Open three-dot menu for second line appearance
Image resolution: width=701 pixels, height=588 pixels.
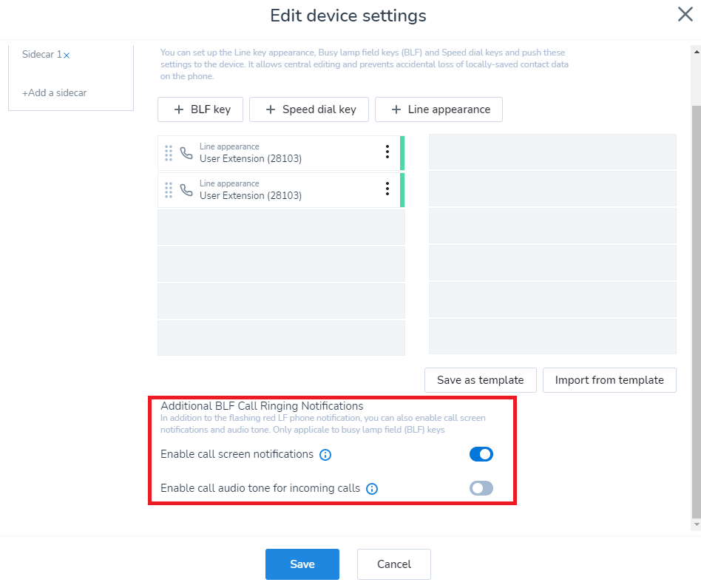(387, 189)
